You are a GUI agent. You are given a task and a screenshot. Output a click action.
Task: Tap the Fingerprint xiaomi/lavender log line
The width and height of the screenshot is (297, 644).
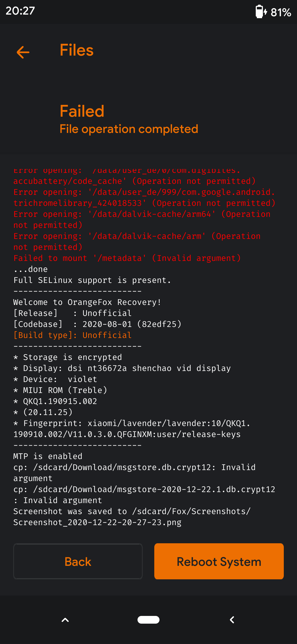[x=132, y=429]
